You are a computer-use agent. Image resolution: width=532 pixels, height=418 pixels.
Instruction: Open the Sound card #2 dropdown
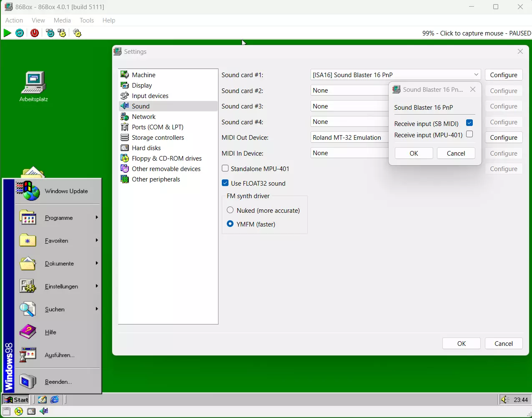(349, 91)
